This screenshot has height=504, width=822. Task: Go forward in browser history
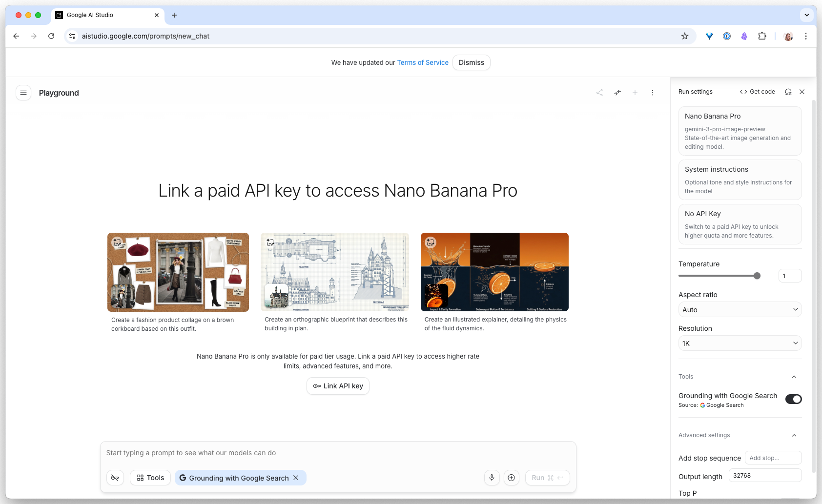pyautogui.click(x=34, y=36)
